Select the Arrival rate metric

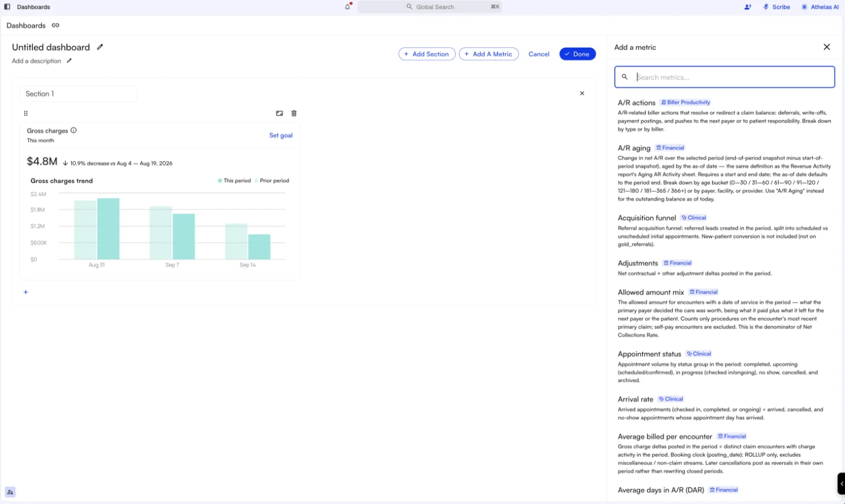[635, 399]
